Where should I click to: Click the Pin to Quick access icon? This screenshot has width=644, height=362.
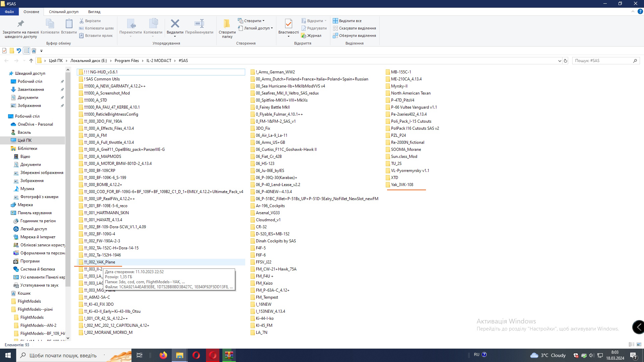20,24
